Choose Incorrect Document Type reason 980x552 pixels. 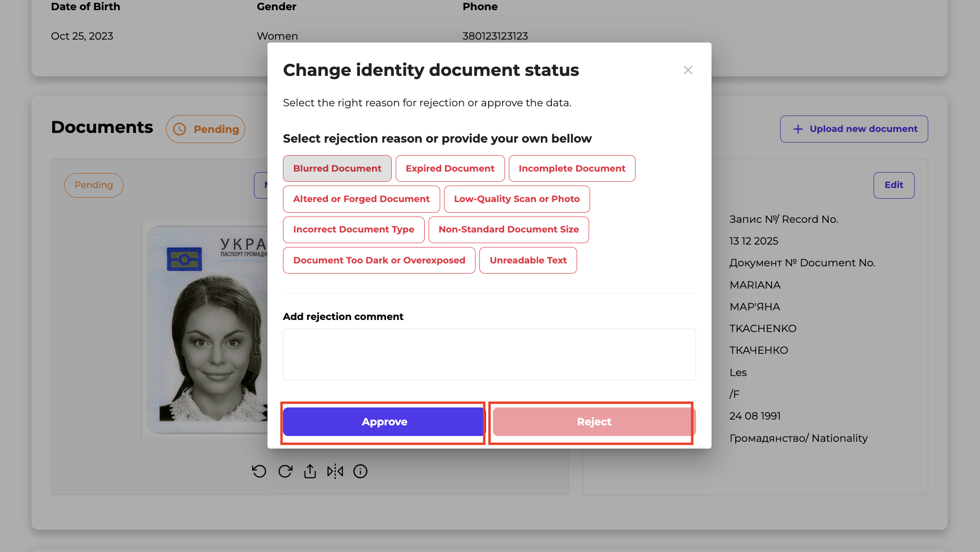coord(353,229)
